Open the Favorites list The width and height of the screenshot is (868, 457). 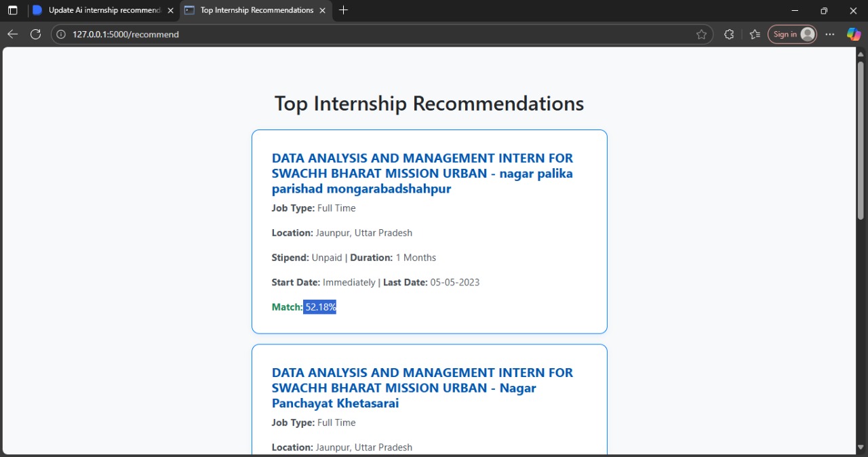[x=755, y=35]
